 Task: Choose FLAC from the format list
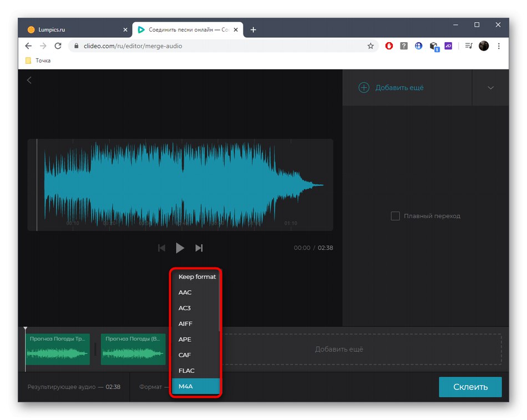pyautogui.click(x=196, y=371)
